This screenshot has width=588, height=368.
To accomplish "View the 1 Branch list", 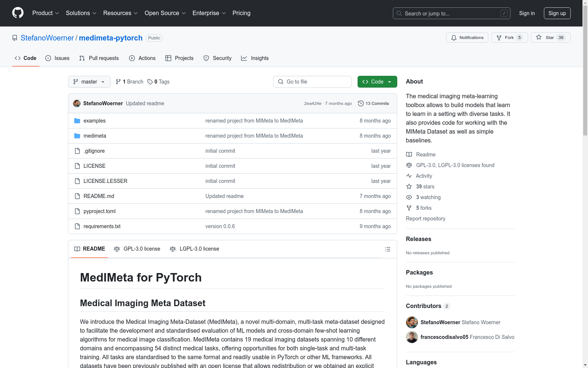I will (x=129, y=82).
